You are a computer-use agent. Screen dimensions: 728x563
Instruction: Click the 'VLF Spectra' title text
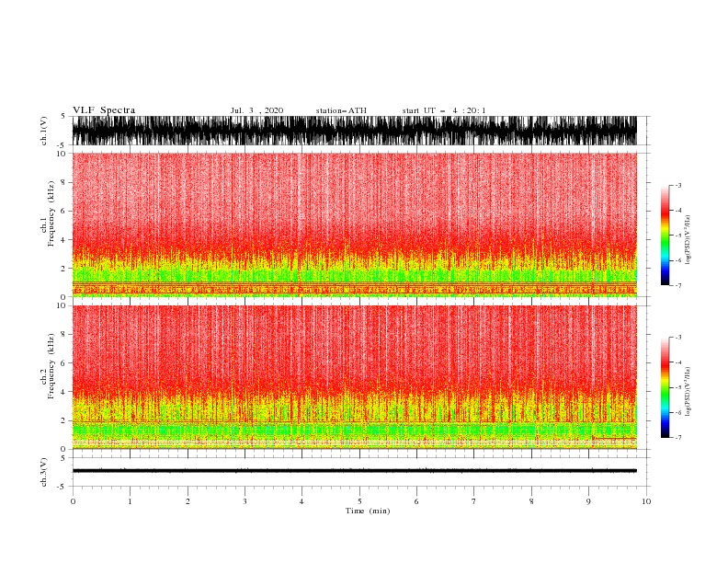[x=104, y=110]
